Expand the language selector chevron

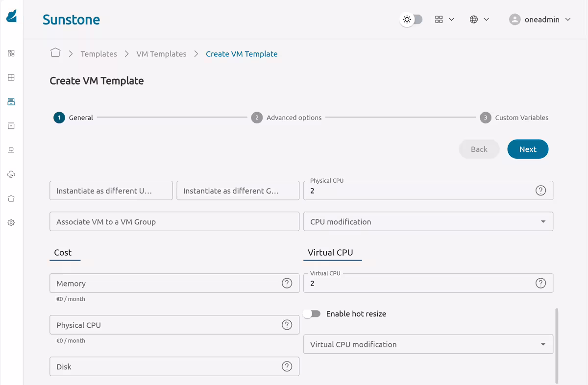click(x=487, y=20)
